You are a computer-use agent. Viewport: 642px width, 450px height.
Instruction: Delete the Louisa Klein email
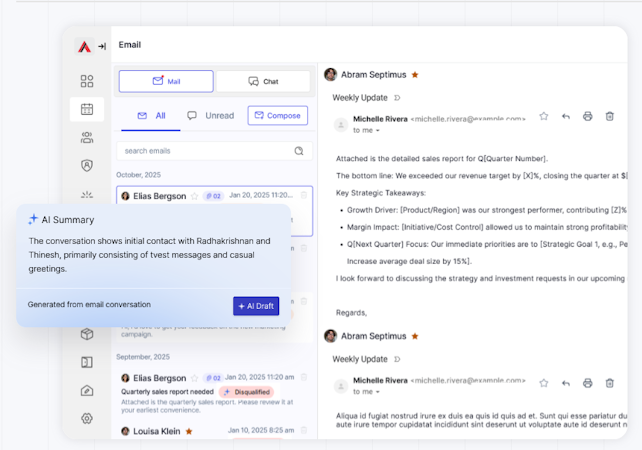304,430
